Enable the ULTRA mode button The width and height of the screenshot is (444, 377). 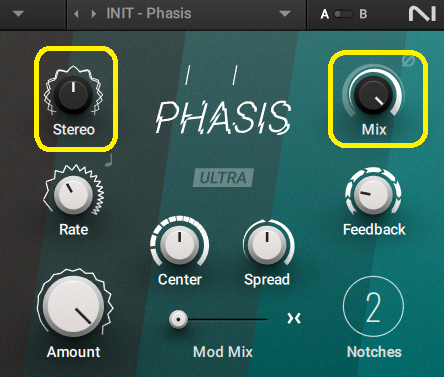[x=223, y=177]
